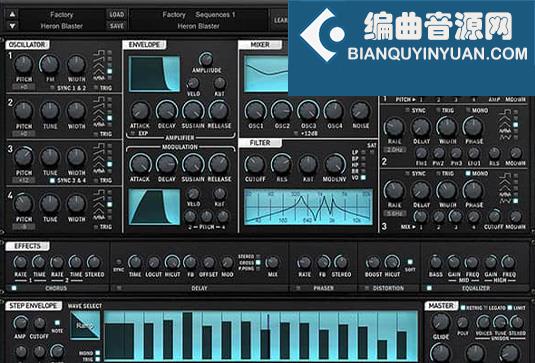Click the SAVE preset button
Screen dimensions: 535x363
pyautogui.click(x=117, y=26)
